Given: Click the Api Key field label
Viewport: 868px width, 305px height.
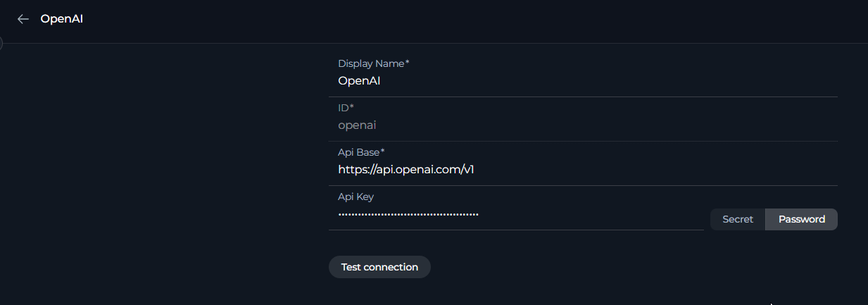Looking at the screenshot, I should pyautogui.click(x=357, y=197).
